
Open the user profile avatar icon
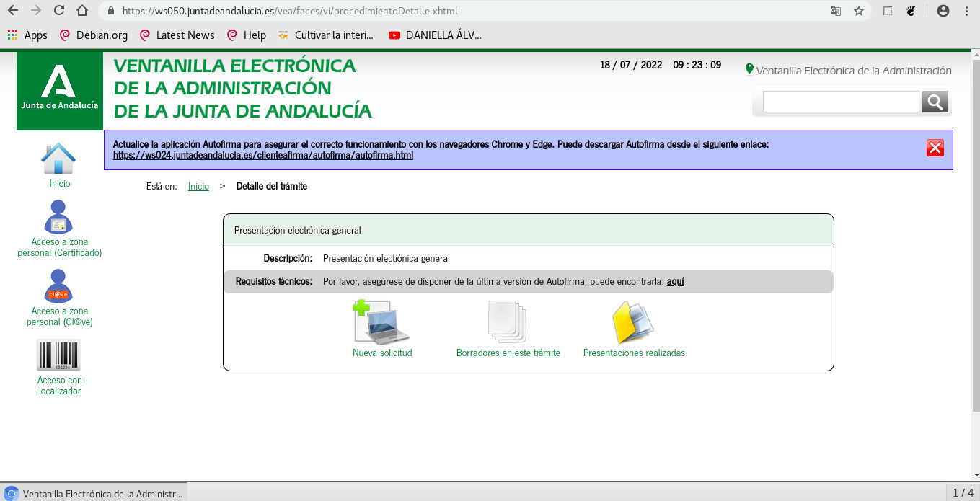943,11
